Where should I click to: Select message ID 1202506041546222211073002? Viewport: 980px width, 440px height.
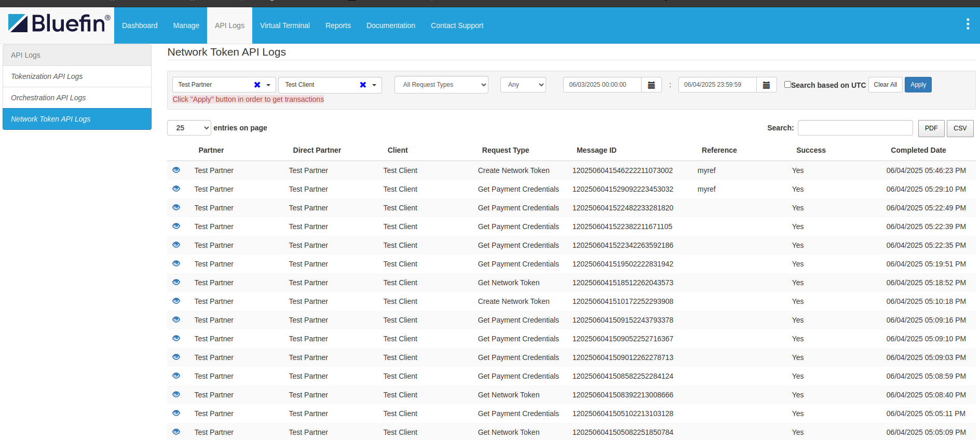click(x=622, y=170)
